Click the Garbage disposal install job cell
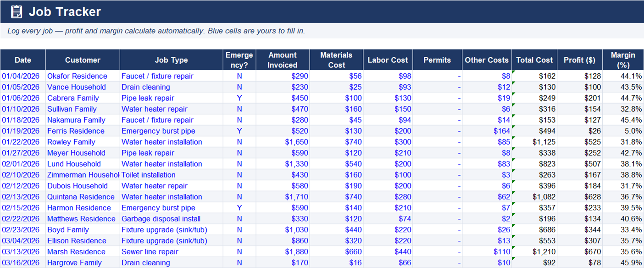Image resolution: width=644 pixels, height=268 pixels. point(172,219)
